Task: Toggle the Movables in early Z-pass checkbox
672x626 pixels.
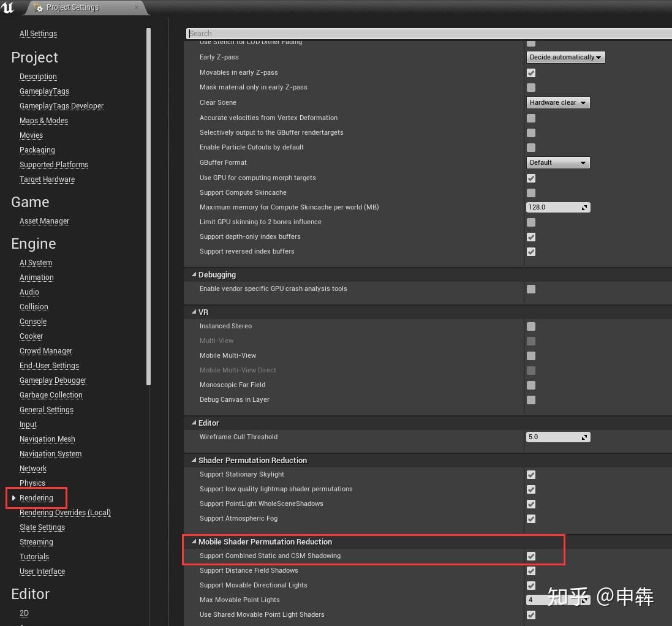Action: (530, 72)
